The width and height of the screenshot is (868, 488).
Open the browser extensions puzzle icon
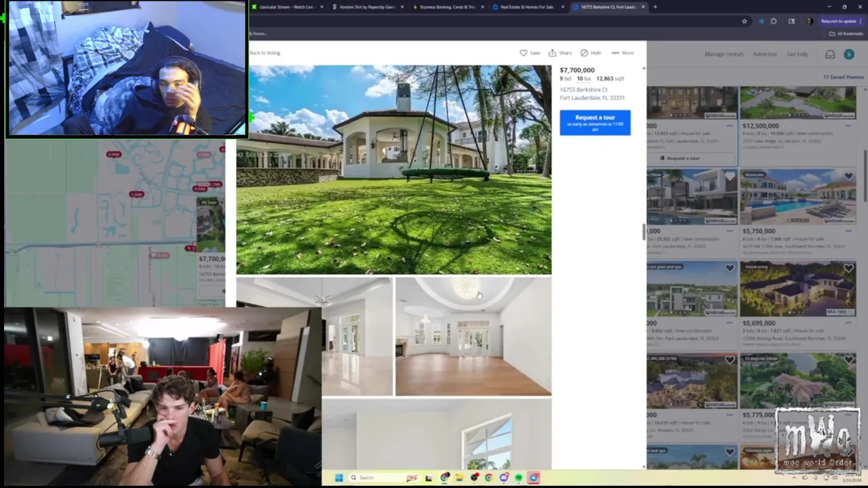(774, 21)
